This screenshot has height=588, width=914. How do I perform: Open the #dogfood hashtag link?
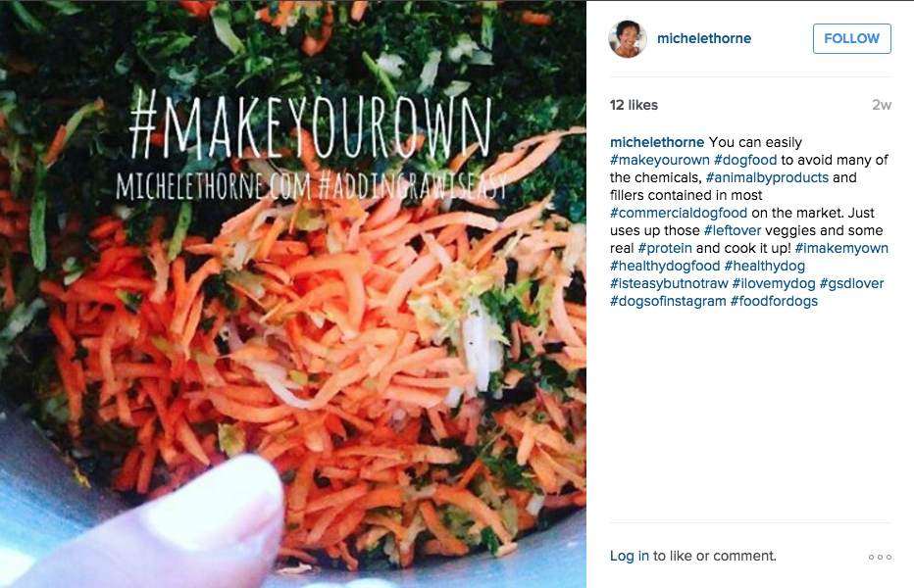coord(745,160)
